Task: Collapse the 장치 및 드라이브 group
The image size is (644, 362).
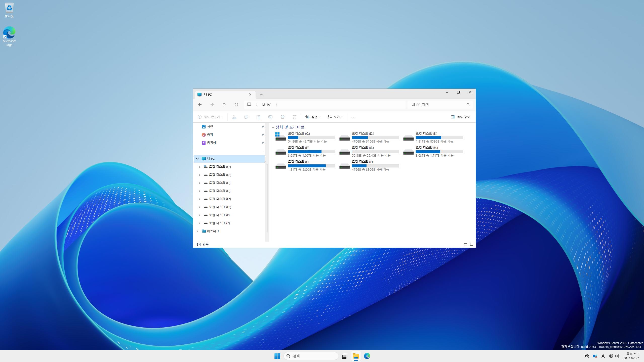Action: click(x=273, y=127)
